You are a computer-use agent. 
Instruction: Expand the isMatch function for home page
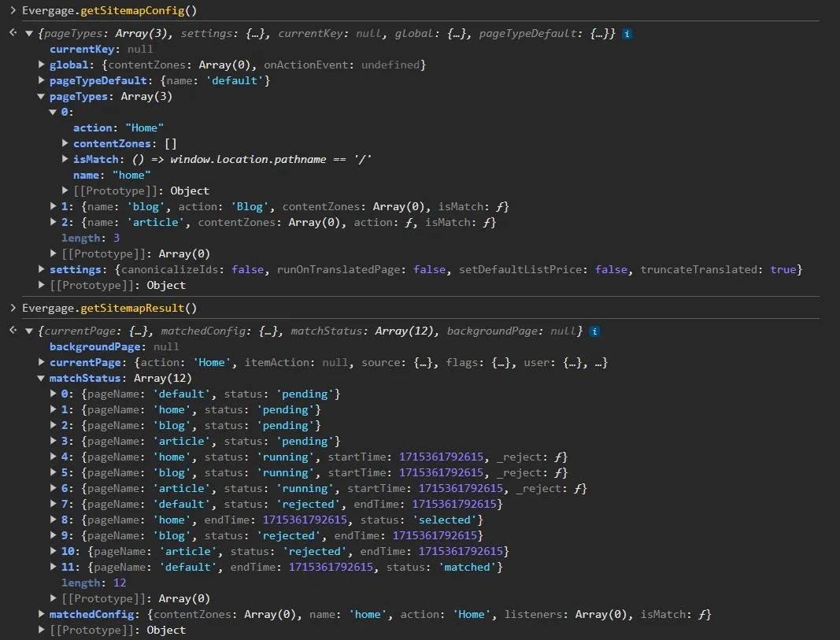(x=65, y=159)
